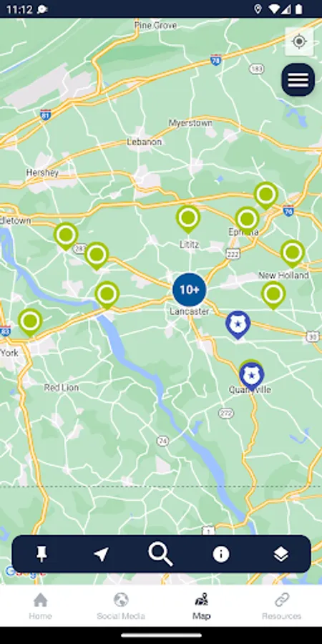Tap the blue police badge marker east of Lancaster

point(238,325)
